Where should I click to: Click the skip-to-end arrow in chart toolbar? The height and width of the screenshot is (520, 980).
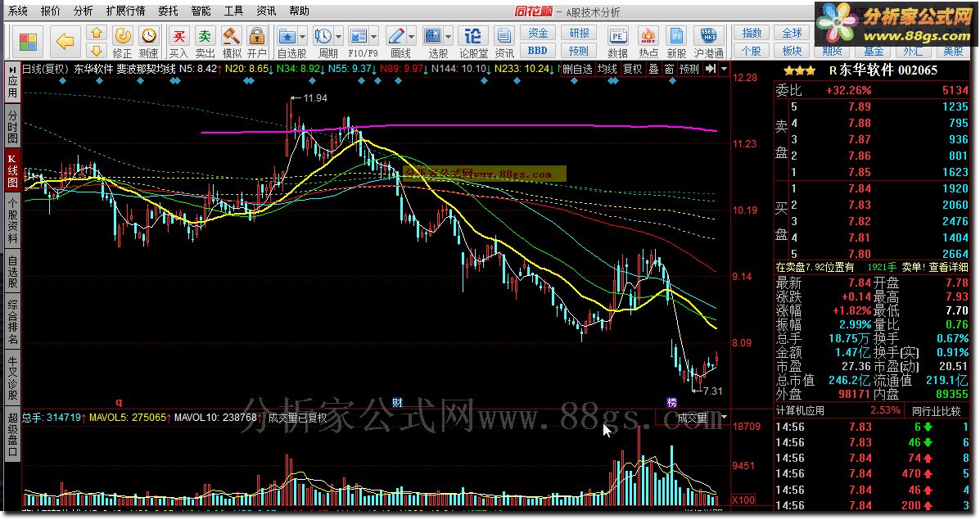click(x=711, y=69)
